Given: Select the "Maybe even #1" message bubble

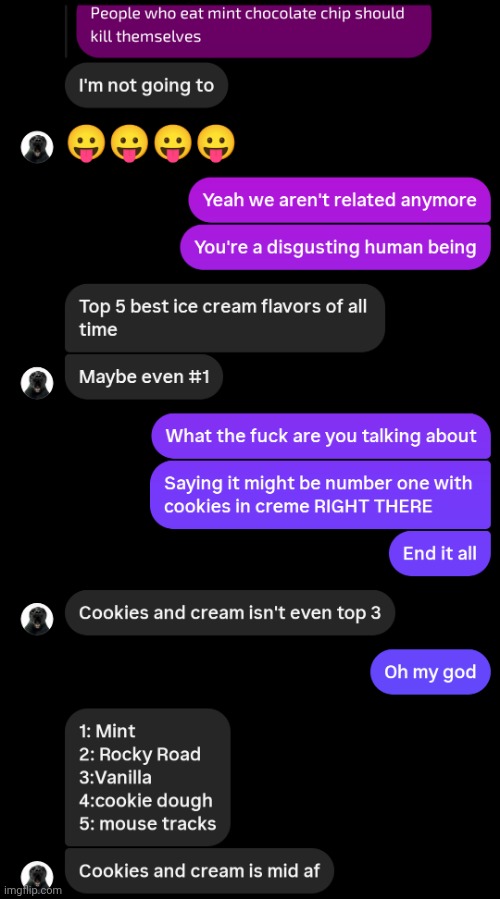Looking at the screenshot, I should [x=144, y=377].
